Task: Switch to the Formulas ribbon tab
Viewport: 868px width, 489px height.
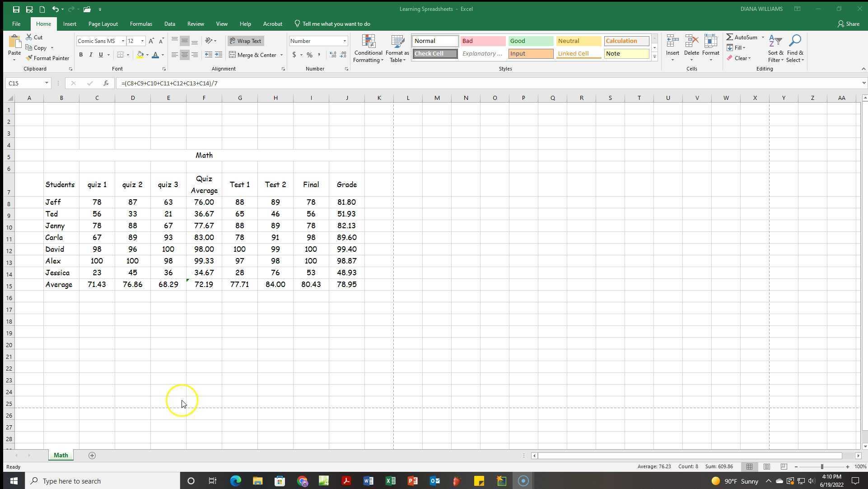Action: [x=141, y=24]
